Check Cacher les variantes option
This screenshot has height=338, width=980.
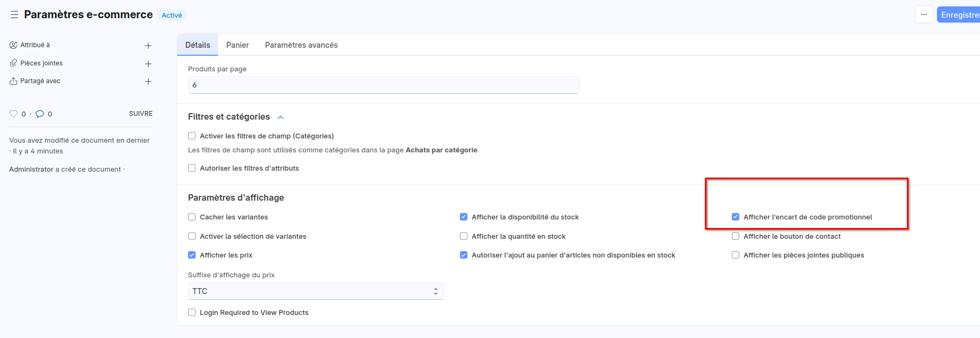(x=192, y=217)
